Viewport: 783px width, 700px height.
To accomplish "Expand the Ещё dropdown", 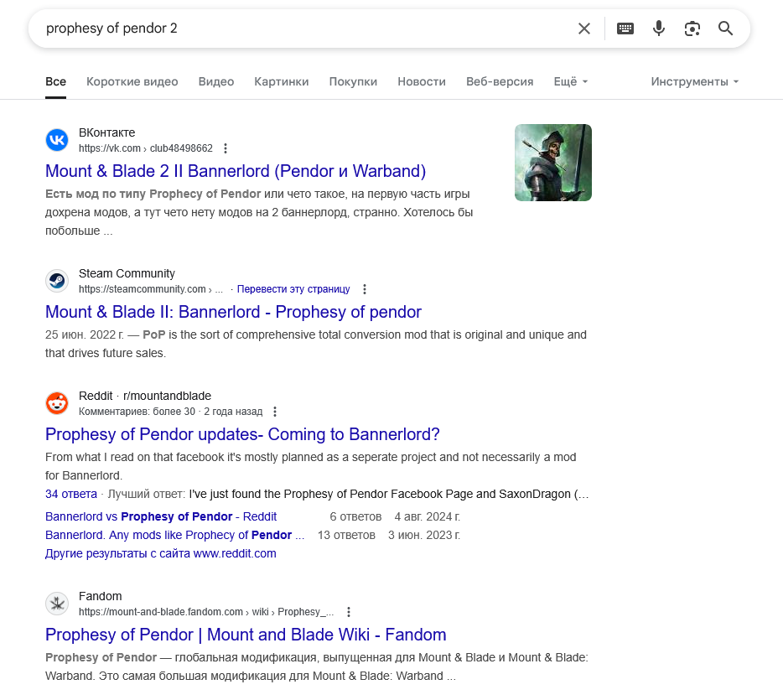I will point(571,81).
